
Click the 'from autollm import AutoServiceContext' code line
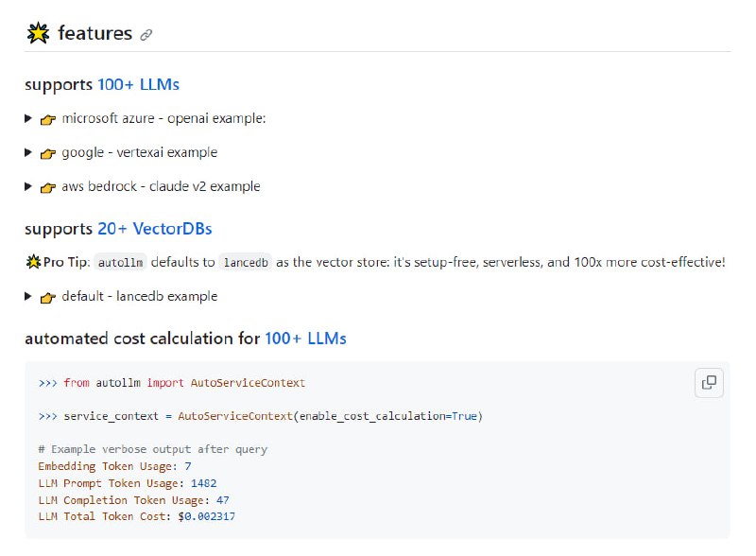pos(184,383)
